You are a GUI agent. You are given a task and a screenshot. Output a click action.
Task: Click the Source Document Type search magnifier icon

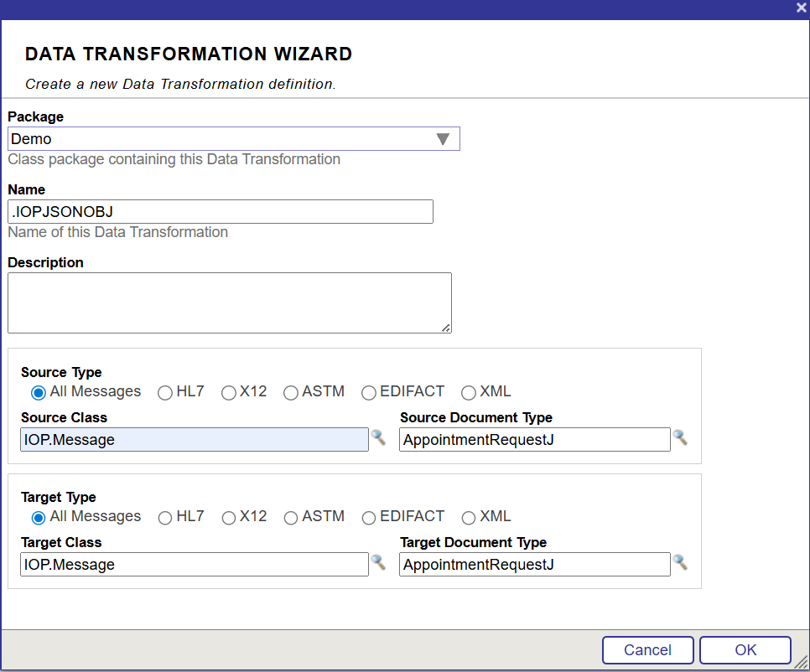[680, 437]
